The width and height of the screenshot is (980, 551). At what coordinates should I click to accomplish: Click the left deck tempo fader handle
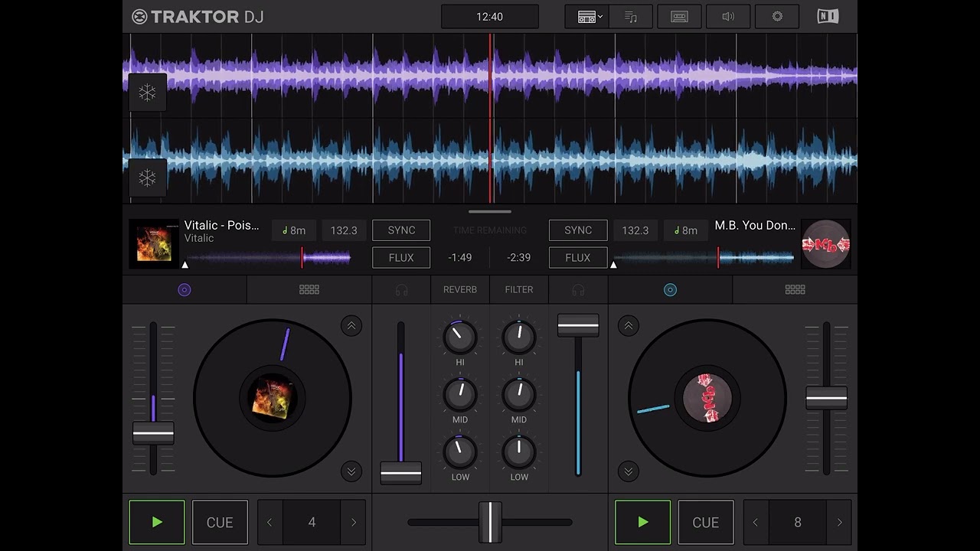(x=153, y=433)
